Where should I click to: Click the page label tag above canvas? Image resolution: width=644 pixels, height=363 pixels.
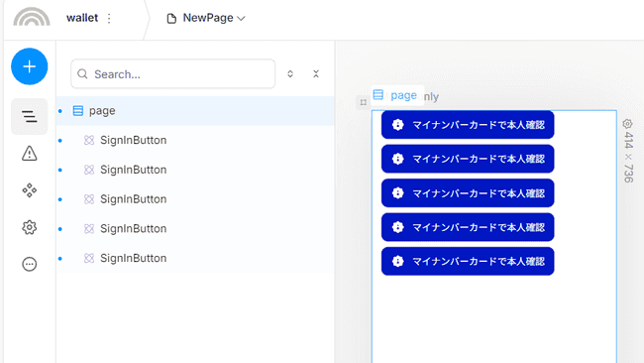point(397,95)
